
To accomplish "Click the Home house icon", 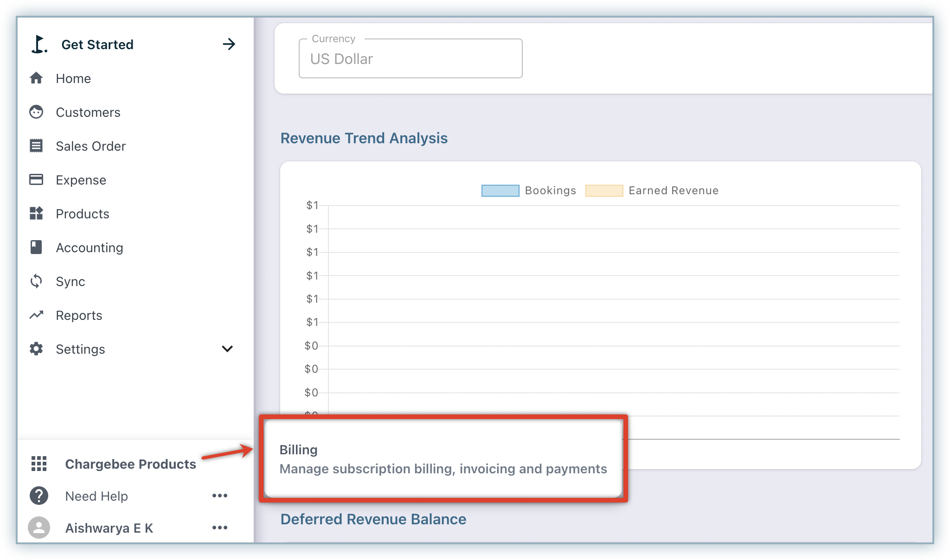I will 36,78.
